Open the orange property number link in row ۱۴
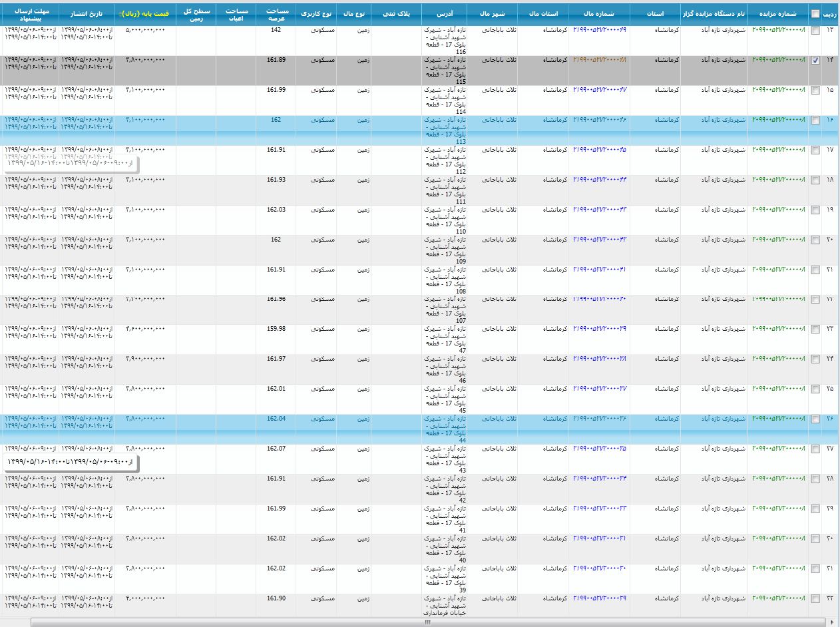Image resolution: width=840 pixels, height=627 pixels. click(x=599, y=60)
